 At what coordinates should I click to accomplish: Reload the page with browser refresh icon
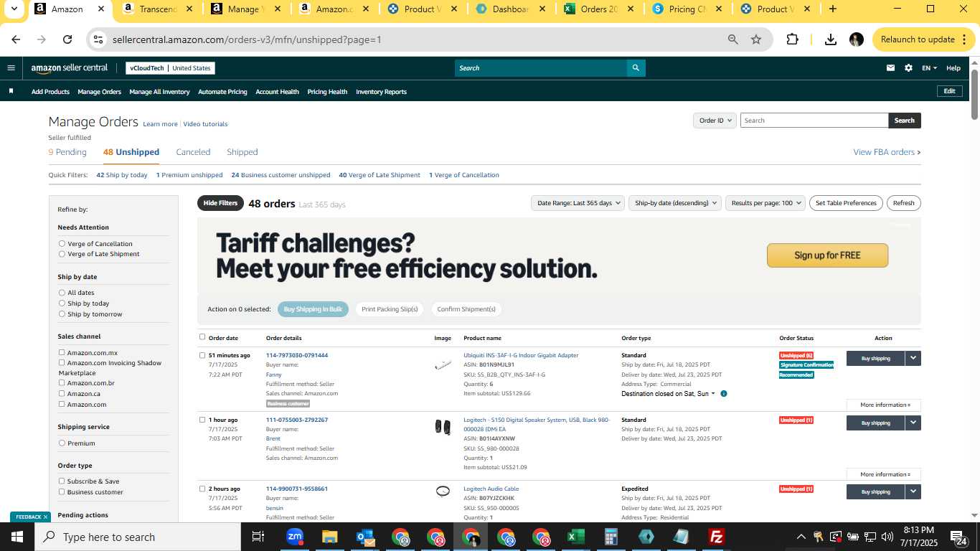pyautogui.click(x=67, y=39)
